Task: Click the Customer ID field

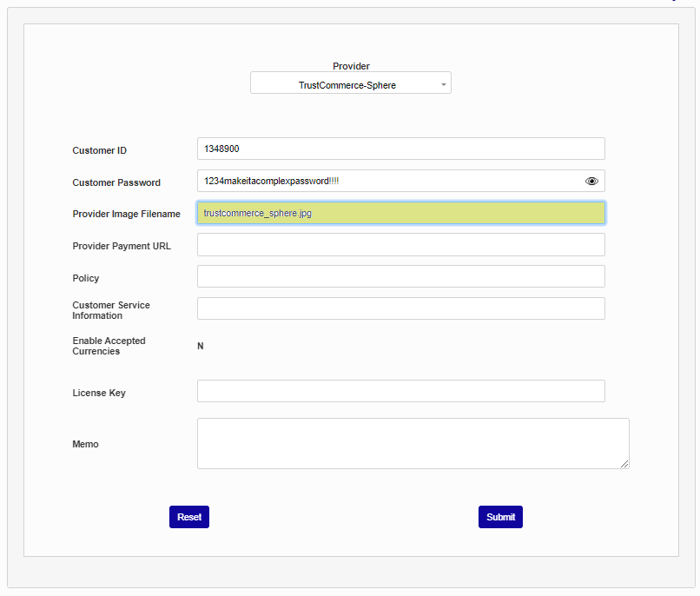Action: coord(400,149)
